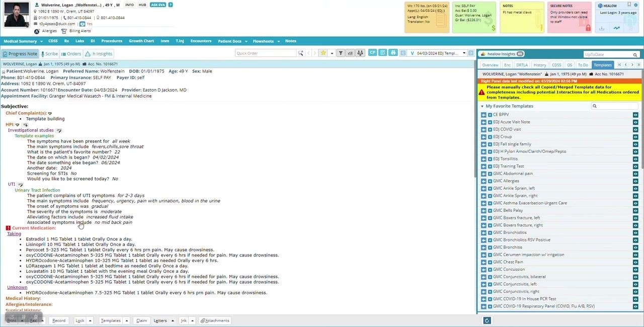Click the edit icon next to Investigational studies
Viewport: 644px width, 327px height.
pyautogui.click(x=59, y=130)
